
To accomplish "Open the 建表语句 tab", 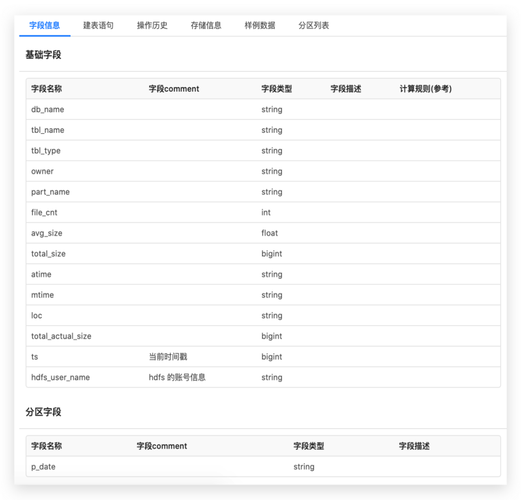I will pos(98,25).
